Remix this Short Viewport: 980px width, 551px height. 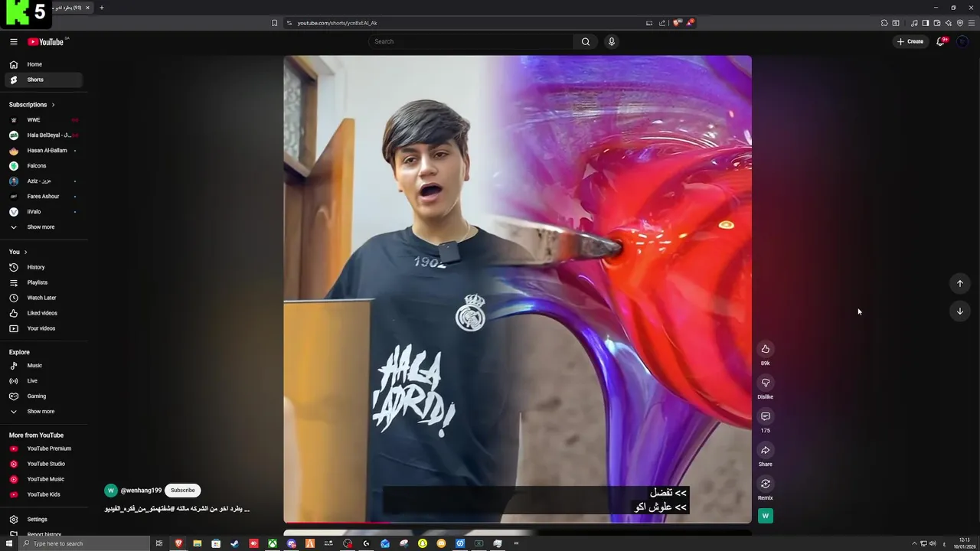click(765, 484)
